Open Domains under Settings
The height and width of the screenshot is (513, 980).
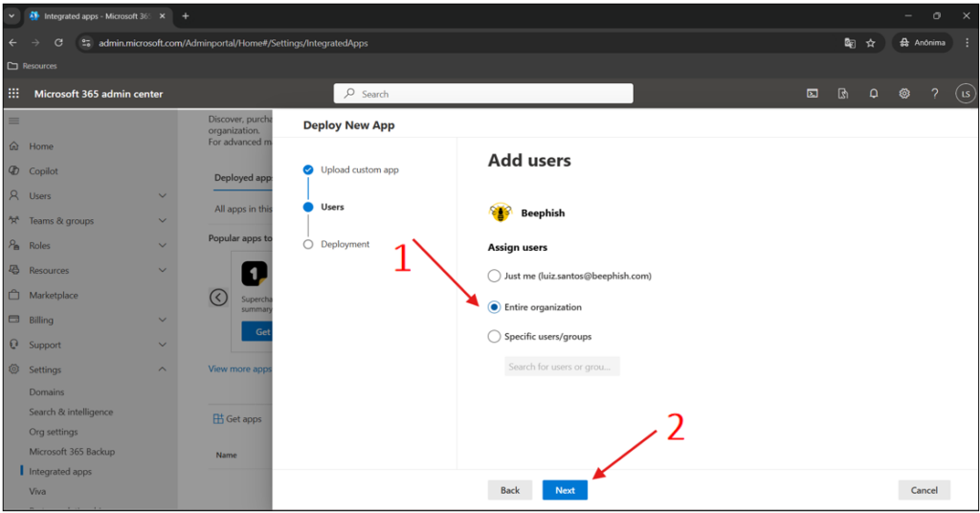46,391
